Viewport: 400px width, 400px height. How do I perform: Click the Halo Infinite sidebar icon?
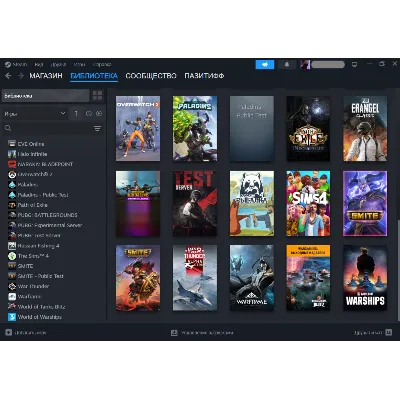12,154
